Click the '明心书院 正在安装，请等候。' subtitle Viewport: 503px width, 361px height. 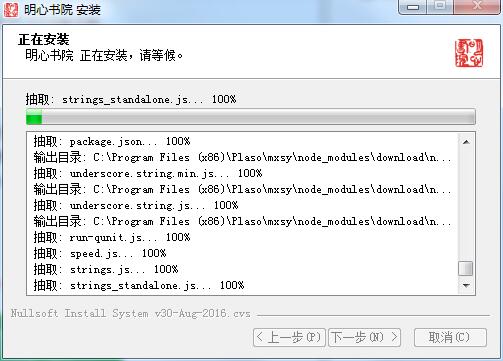coord(104,55)
